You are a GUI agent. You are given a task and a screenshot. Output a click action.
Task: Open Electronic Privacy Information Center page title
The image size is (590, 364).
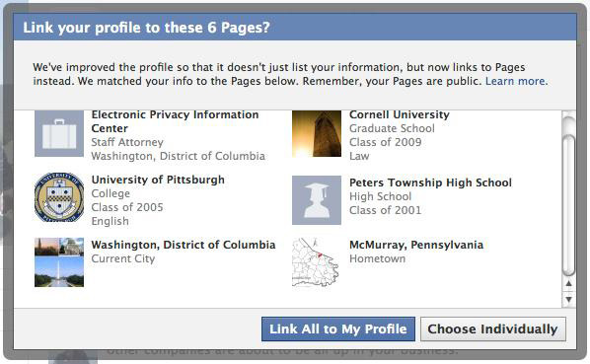click(x=175, y=121)
